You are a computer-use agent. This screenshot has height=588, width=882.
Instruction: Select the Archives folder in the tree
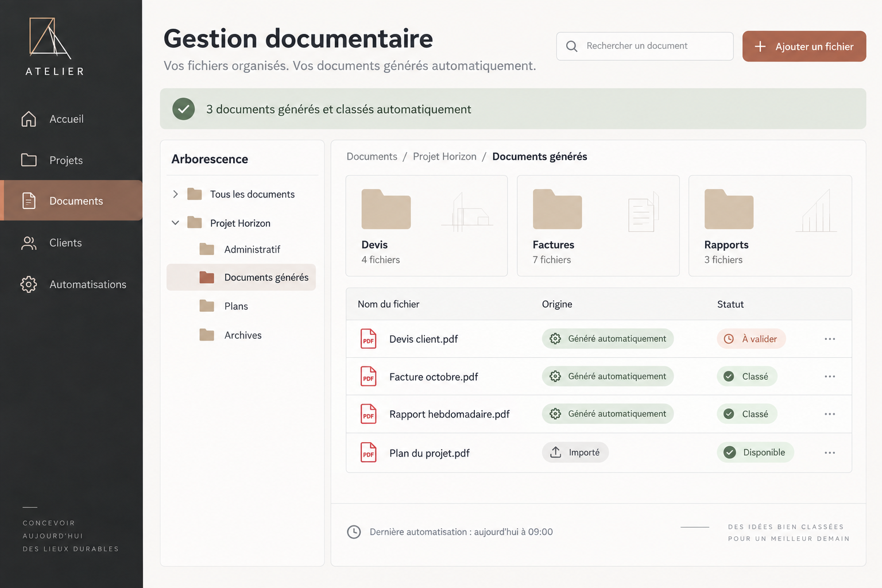(241, 335)
